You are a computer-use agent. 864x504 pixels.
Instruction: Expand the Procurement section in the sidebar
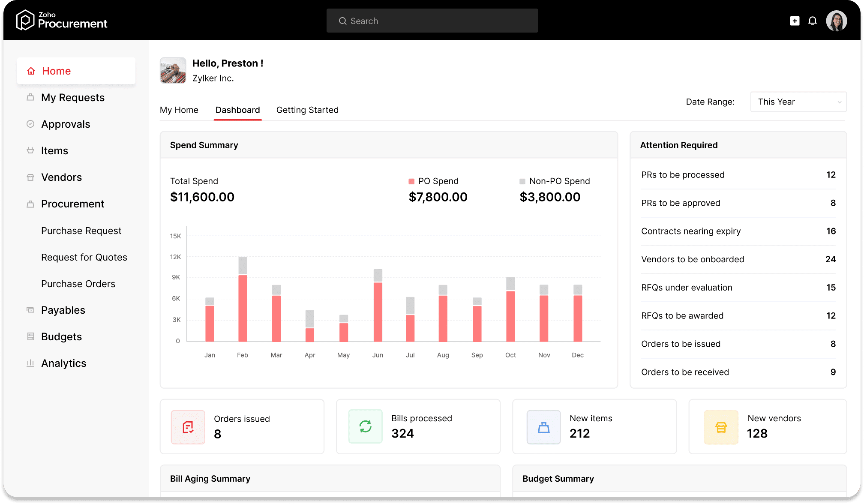[x=72, y=204]
